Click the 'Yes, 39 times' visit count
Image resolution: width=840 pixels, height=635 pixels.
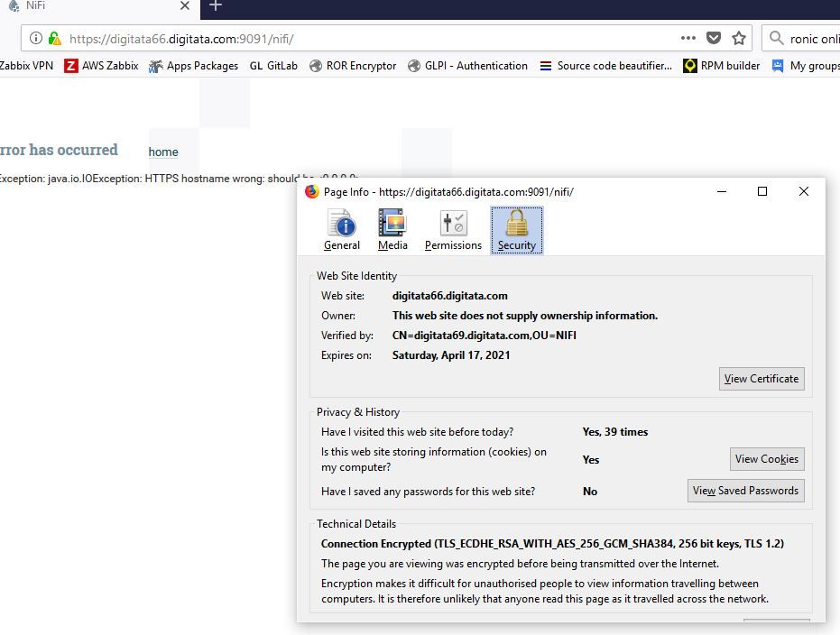point(615,431)
